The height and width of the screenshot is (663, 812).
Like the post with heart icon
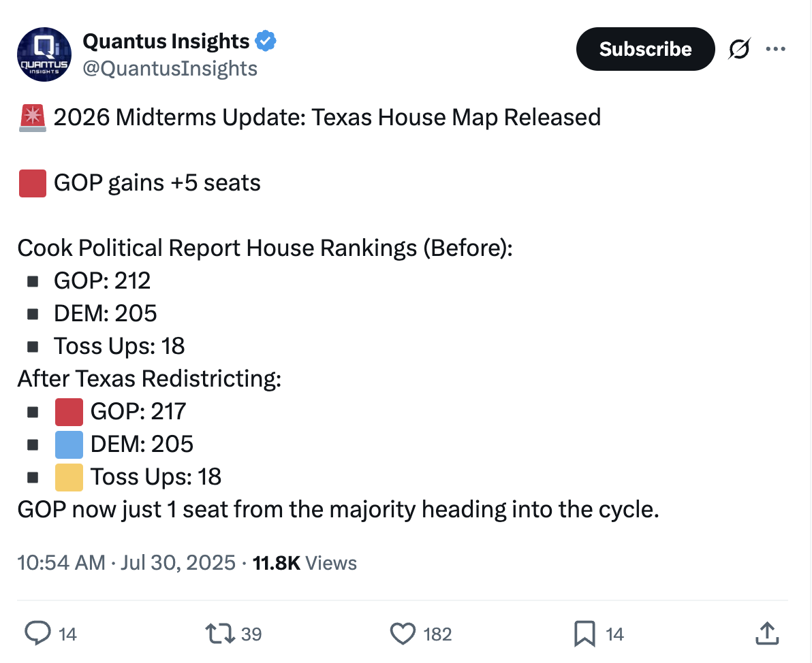point(403,634)
